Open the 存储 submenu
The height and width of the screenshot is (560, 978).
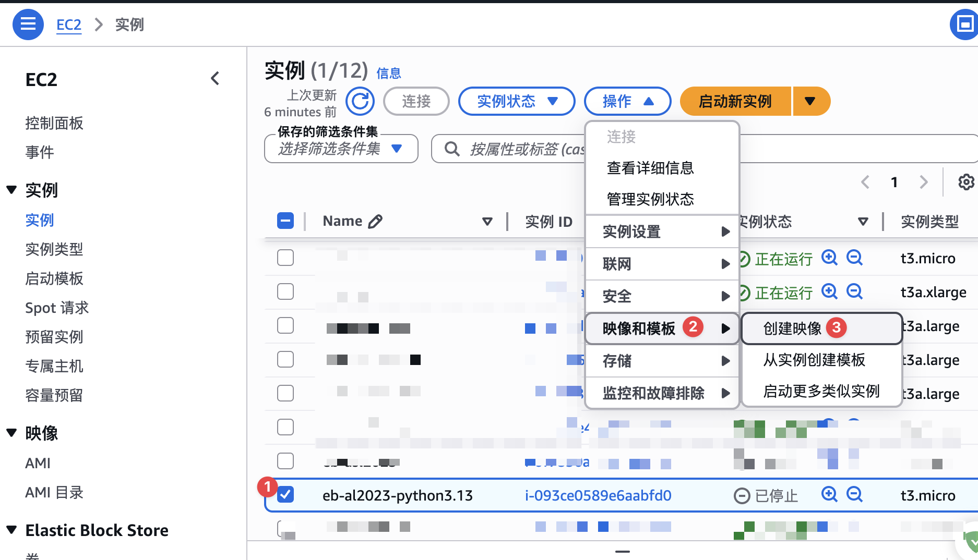pyautogui.click(x=662, y=361)
